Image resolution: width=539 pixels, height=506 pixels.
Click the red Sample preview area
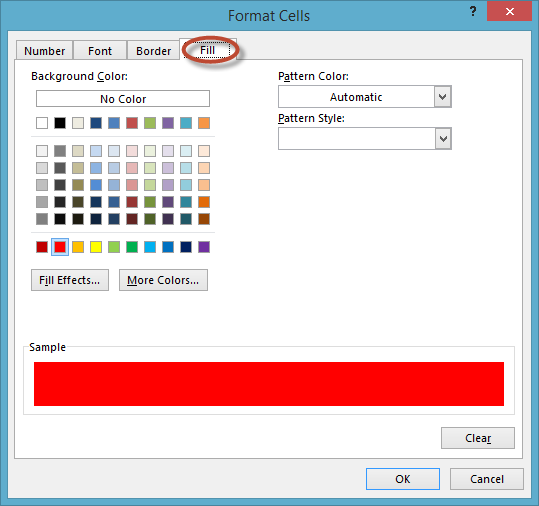269,384
